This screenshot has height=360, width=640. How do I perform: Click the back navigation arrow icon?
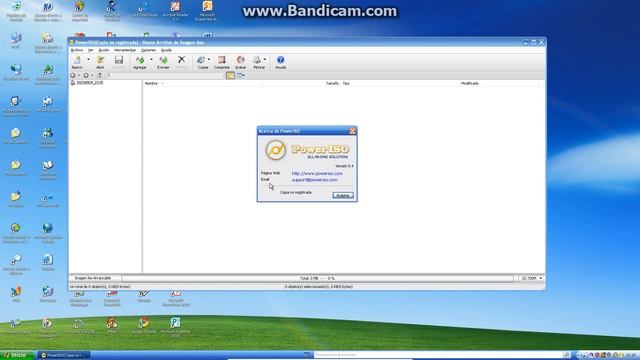coord(73,76)
